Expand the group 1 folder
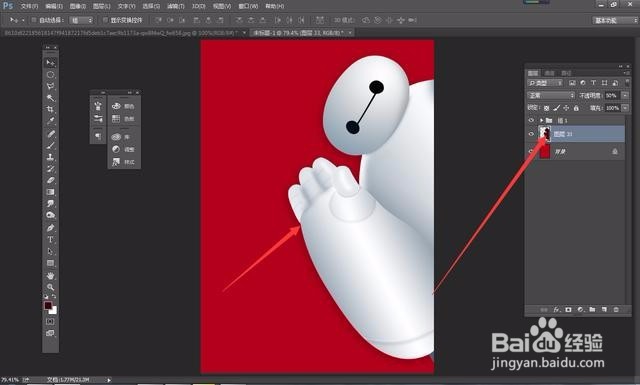Viewport: 640px width, 385px height. pos(541,120)
